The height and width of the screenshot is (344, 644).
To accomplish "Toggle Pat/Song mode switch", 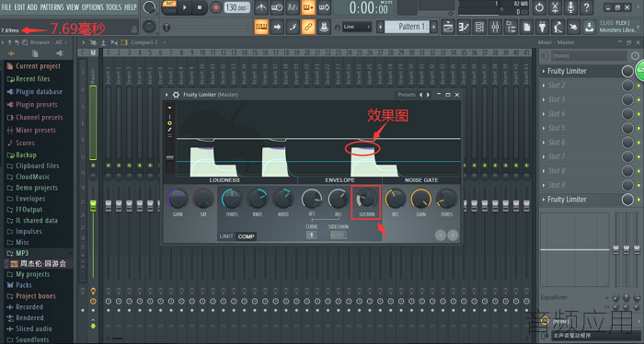I will pos(168,7).
